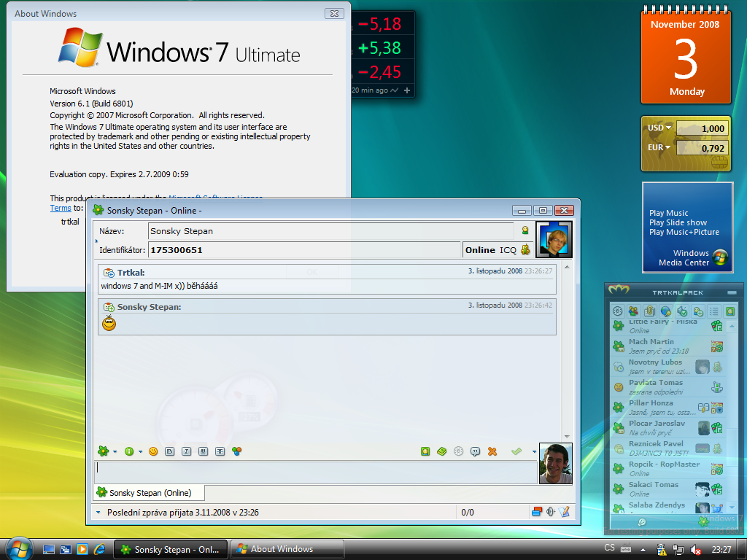Click the globe search icon in TrtkalPack toolbar
Image resolution: width=747 pixels, height=560 pixels.
(665, 311)
